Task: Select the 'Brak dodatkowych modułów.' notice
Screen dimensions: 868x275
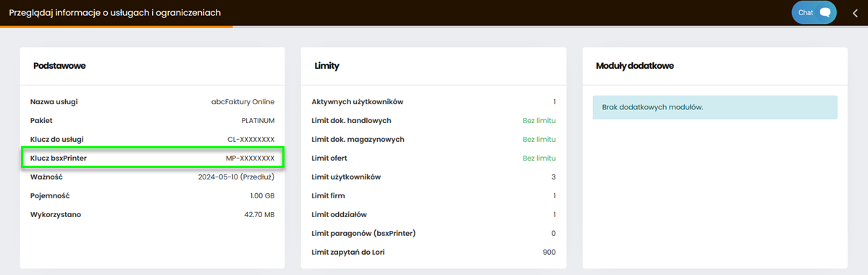Action: (x=715, y=107)
